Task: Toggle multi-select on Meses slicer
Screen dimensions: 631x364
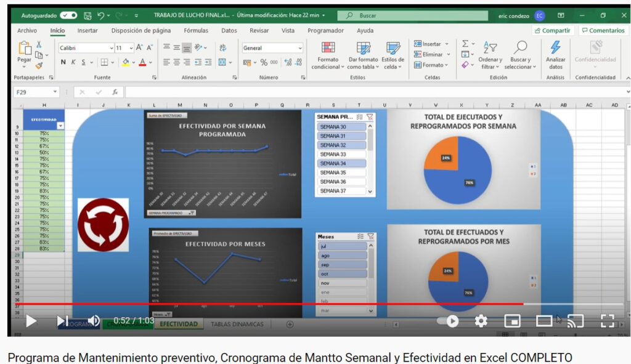Action: click(x=359, y=237)
